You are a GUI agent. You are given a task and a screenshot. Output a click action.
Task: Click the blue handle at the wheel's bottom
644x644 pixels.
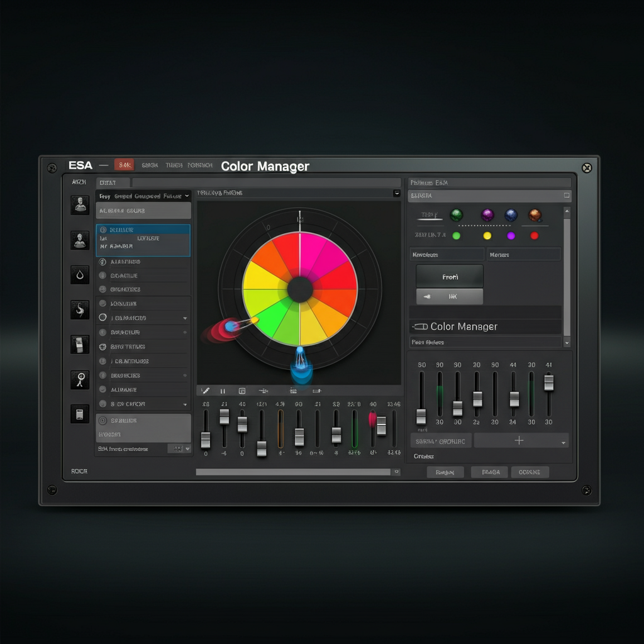(301, 364)
